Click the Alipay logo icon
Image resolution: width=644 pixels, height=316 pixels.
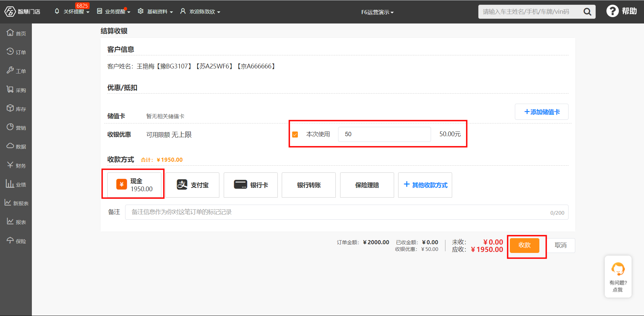pyautogui.click(x=182, y=184)
